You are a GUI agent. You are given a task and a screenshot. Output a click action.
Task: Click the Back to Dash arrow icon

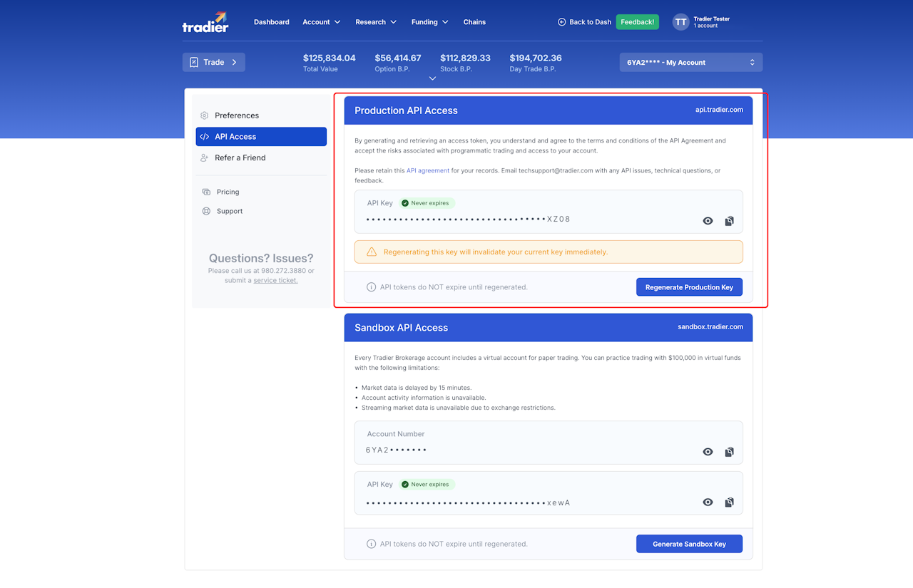[562, 22]
